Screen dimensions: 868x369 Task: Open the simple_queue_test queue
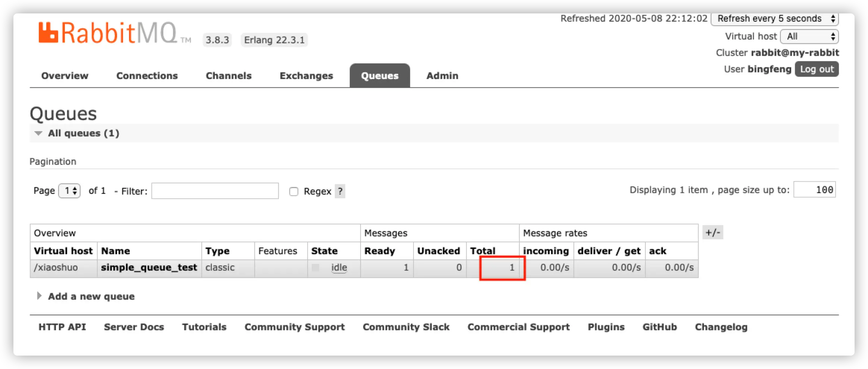pyautogui.click(x=149, y=268)
